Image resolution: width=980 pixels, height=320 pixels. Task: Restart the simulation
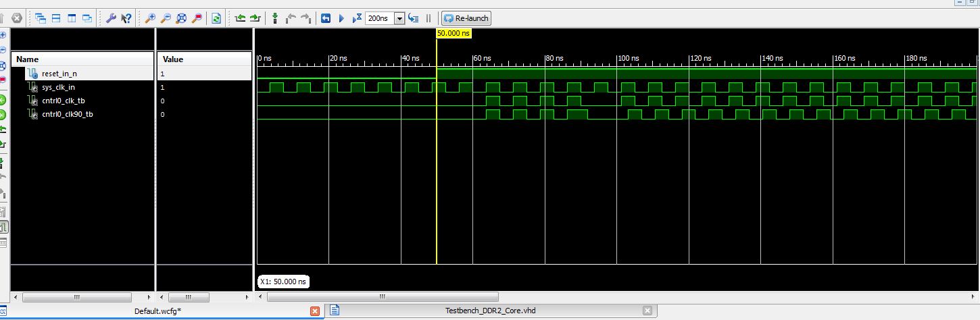tap(326, 18)
